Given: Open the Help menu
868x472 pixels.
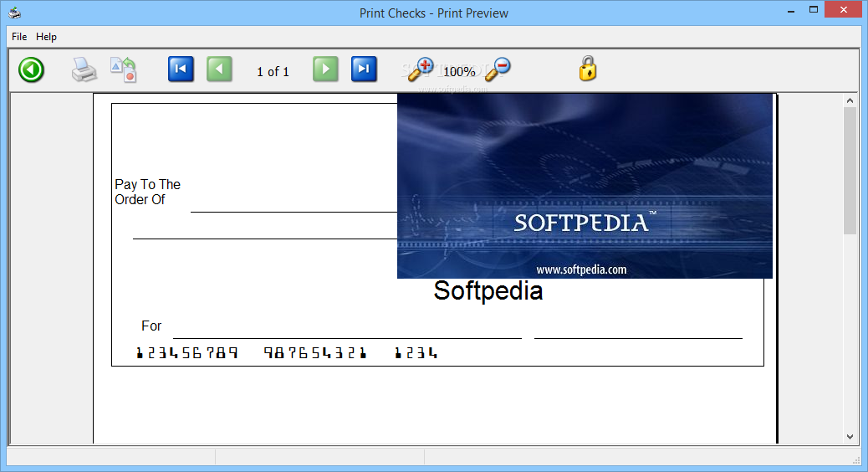Looking at the screenshot, I should [47, 37].
